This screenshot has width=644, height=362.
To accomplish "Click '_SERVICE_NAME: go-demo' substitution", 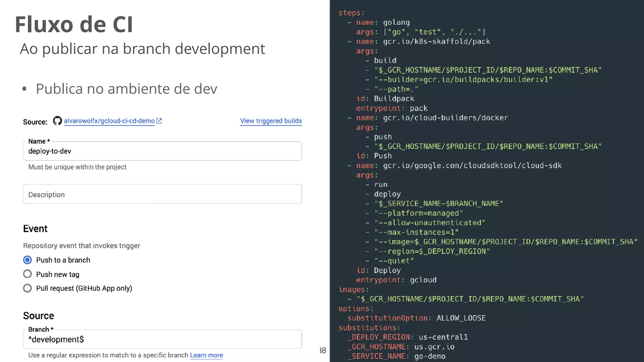I will pos(396,356).
